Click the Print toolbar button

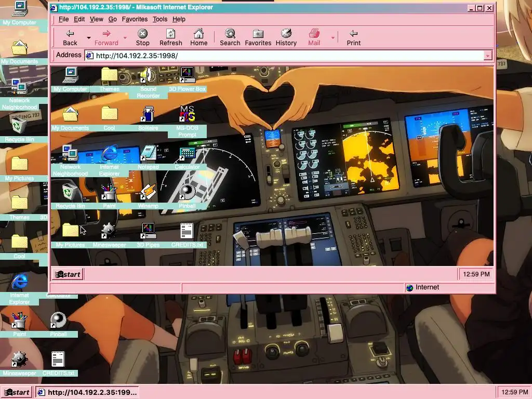[353, 37]
